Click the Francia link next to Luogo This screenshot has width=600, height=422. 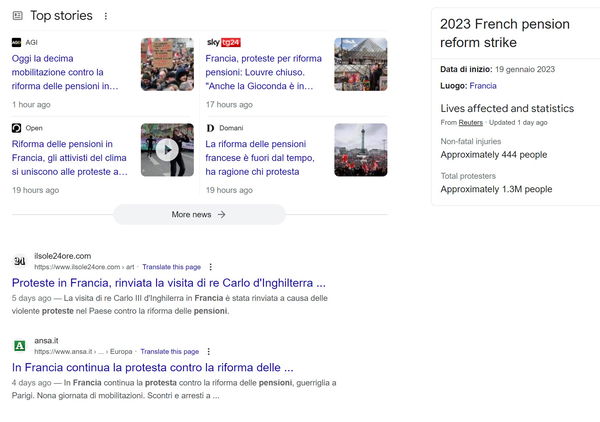click(483, 86)
